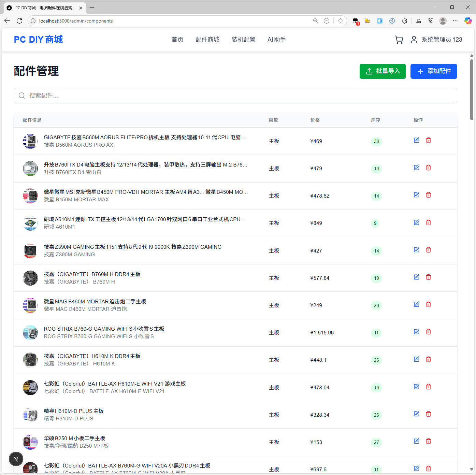The image size is (476, 475).
Task: Switch to the AI助手 page
Action: [276, 40]
